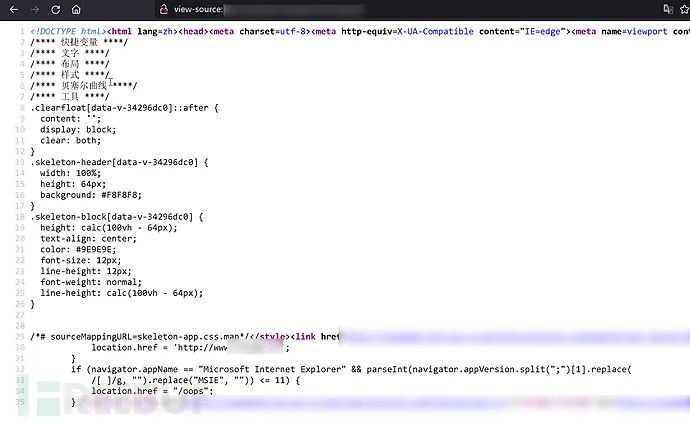The width and height of the screenshot is (690, 423).
Task: Click the '.replace("MSIE", "")) <= 11) {' line
Action: [x=195, y=380]
